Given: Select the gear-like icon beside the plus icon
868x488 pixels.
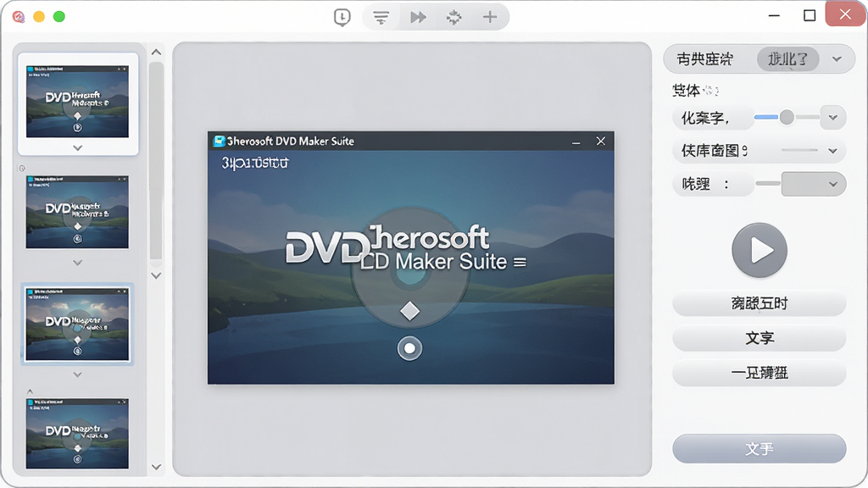Looking at the screenshot, I should (454, 18).
